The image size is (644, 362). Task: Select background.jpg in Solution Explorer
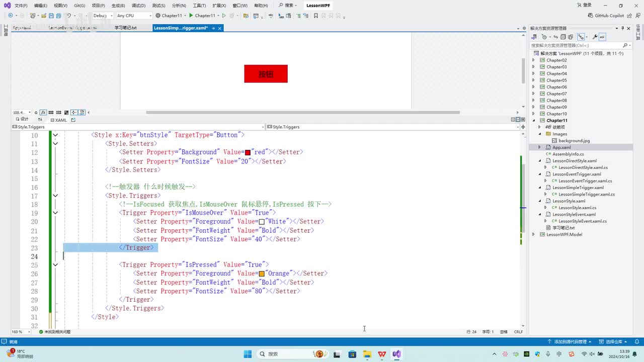point(574,141)
